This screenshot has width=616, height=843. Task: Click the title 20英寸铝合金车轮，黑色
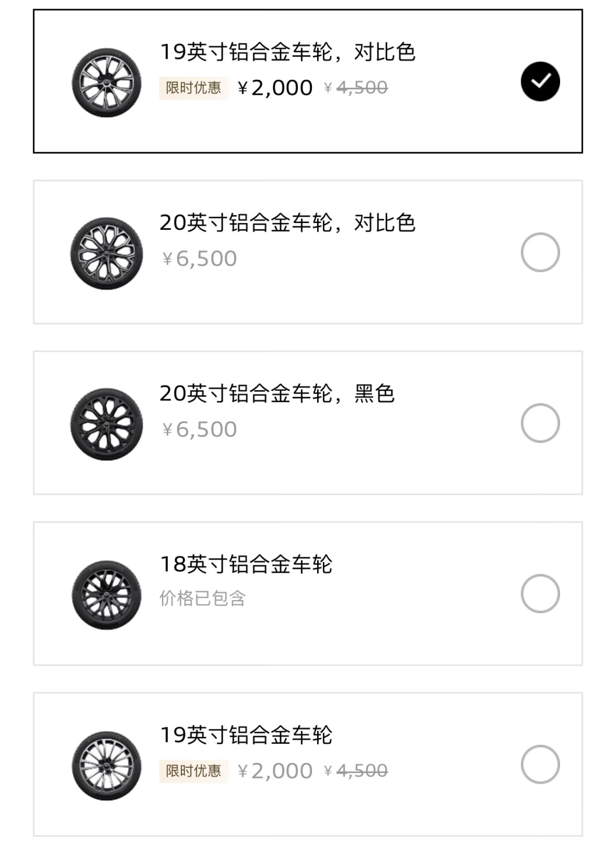(277, 394)
